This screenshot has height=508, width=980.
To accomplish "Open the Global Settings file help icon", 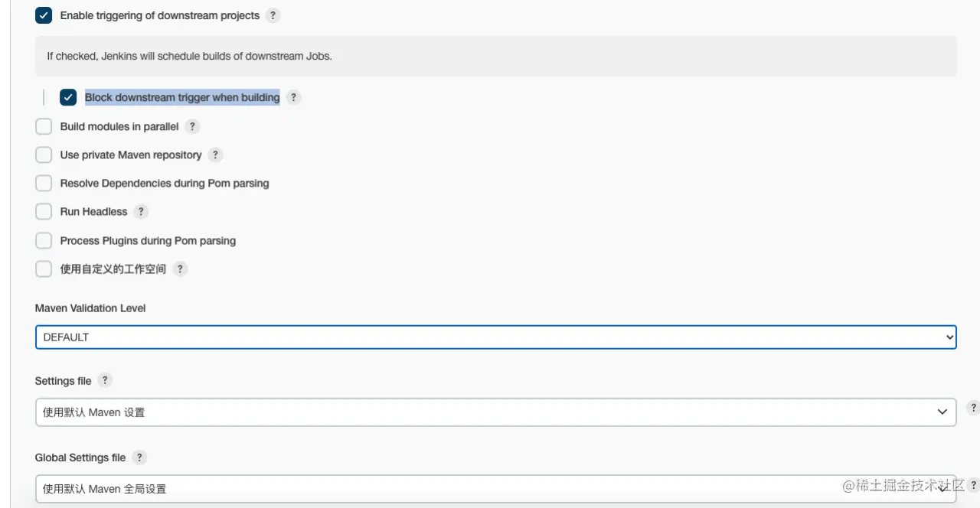I will [139, 457].
